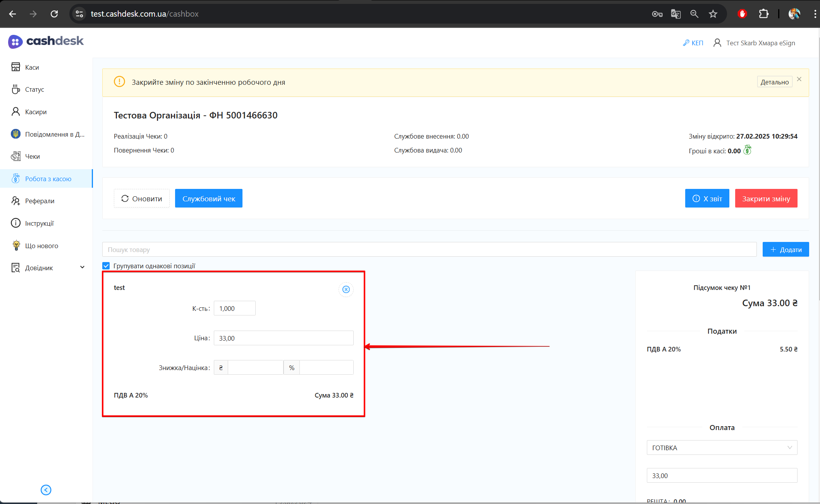This screenshot has width=820, height=504.
Task: Open browser extensions puzzle icon
Action: click(763, 14)
